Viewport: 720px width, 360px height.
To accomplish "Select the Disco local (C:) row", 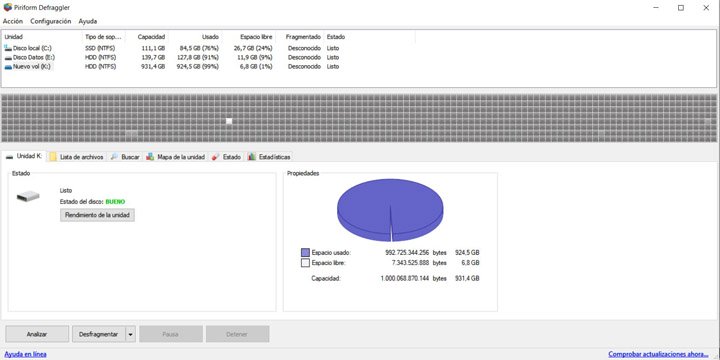I will 209,48.
